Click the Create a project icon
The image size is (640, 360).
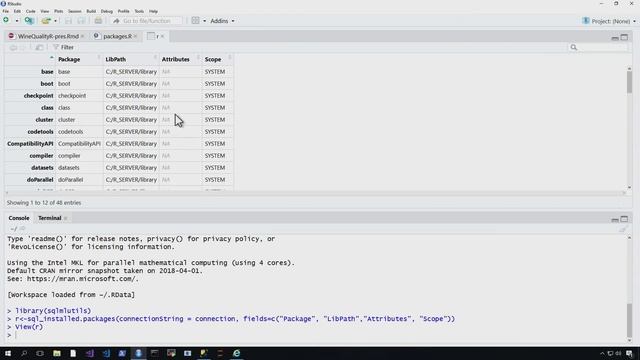29,20
